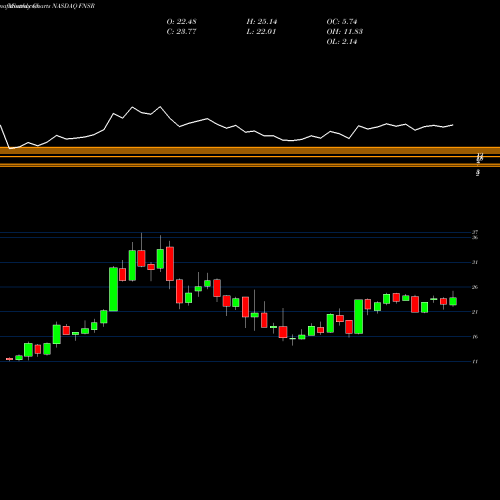Screen dimensions: 500x500
Task: Click the OH: 11.83 reading
Action: (345, 32)
